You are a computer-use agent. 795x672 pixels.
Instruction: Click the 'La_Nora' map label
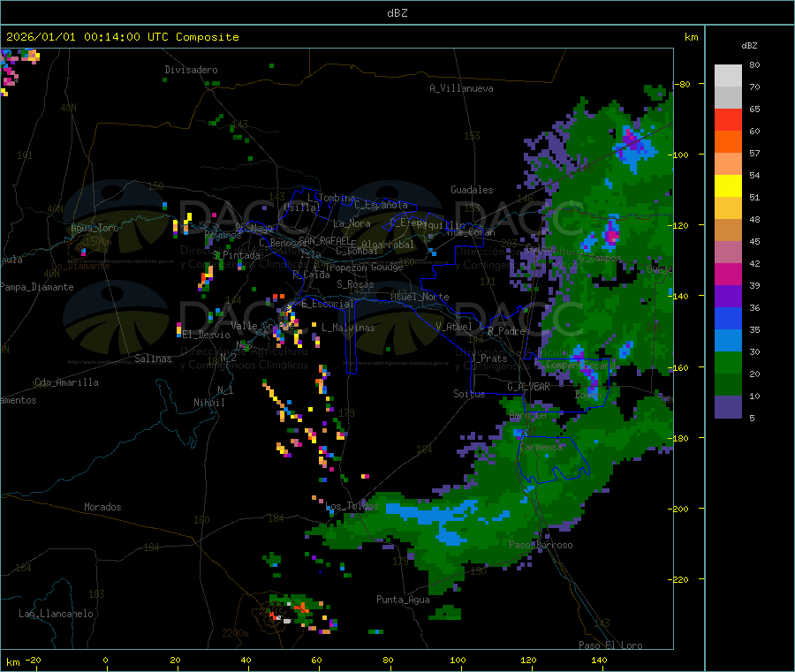click(352, 223)
